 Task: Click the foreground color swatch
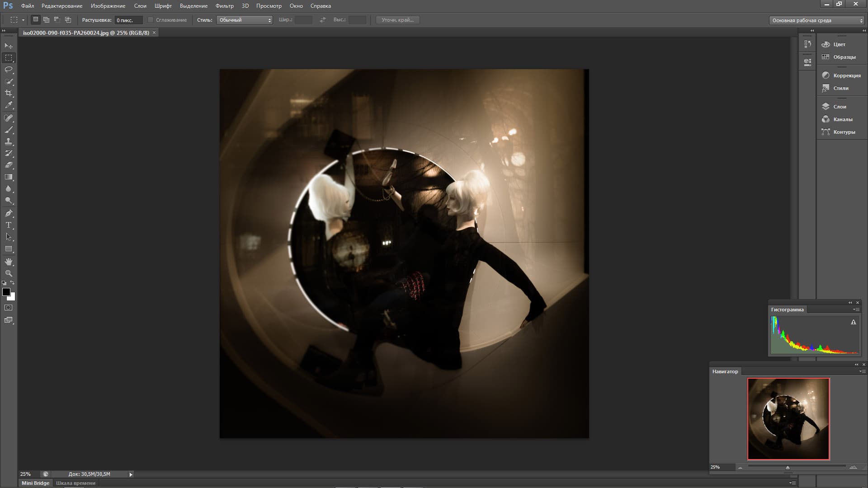click(6, 292)
